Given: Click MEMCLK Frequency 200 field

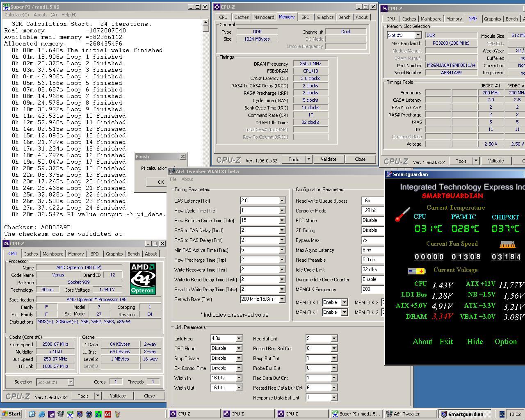Looking at the screenshot, I should [x=373, y=290].
